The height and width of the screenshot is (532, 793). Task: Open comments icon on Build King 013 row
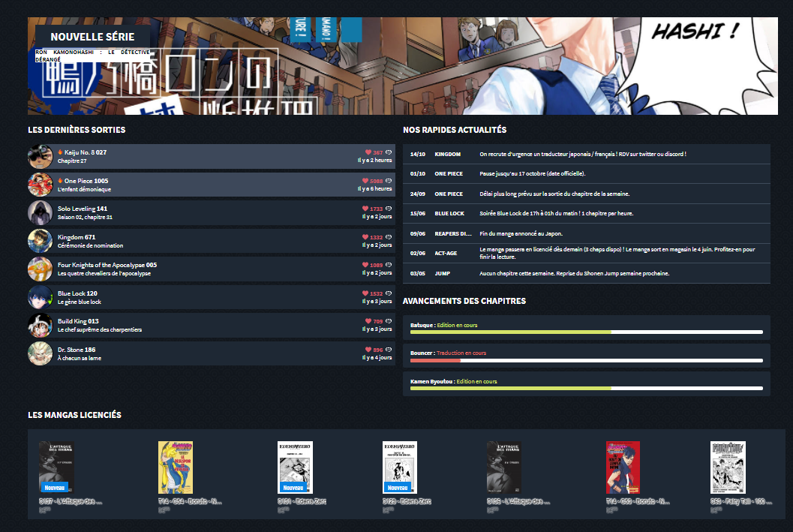(389, 321)
